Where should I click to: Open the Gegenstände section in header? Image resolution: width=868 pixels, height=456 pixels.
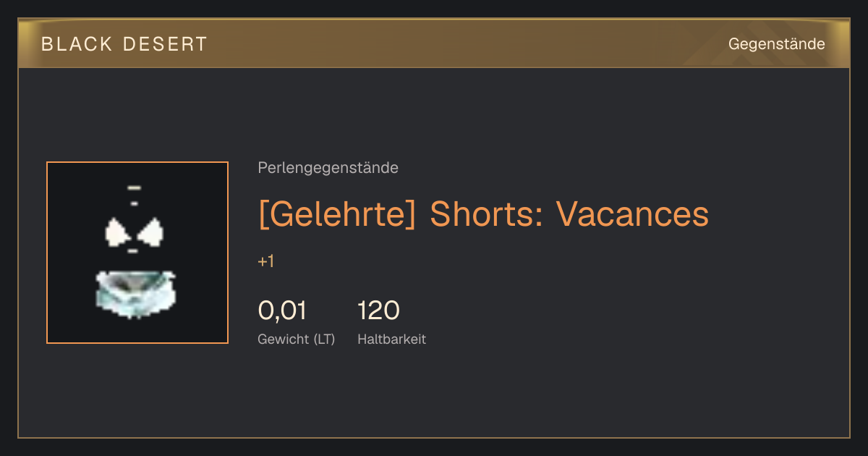[776, 44]
